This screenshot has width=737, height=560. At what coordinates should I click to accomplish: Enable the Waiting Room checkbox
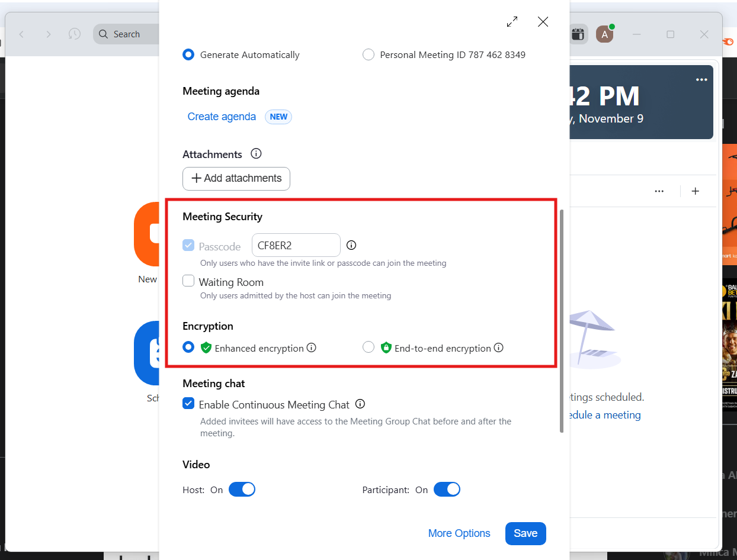click(188, 281)
